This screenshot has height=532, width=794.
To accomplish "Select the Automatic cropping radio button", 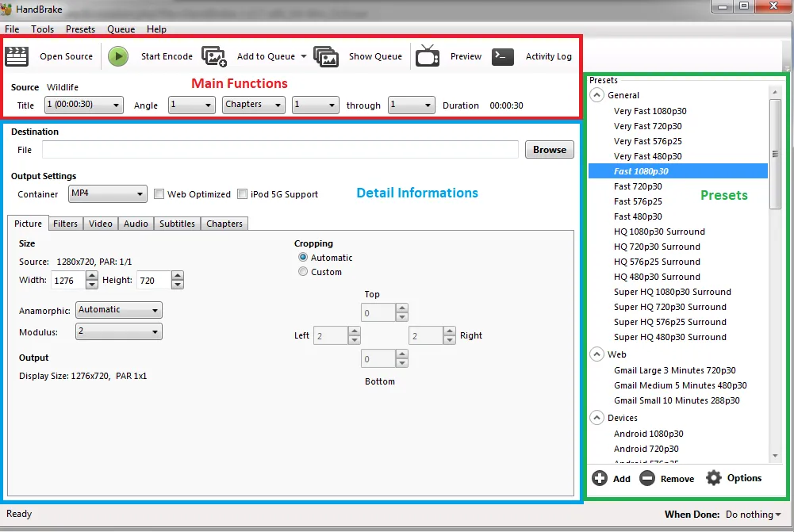I will (x=303, y=257).
